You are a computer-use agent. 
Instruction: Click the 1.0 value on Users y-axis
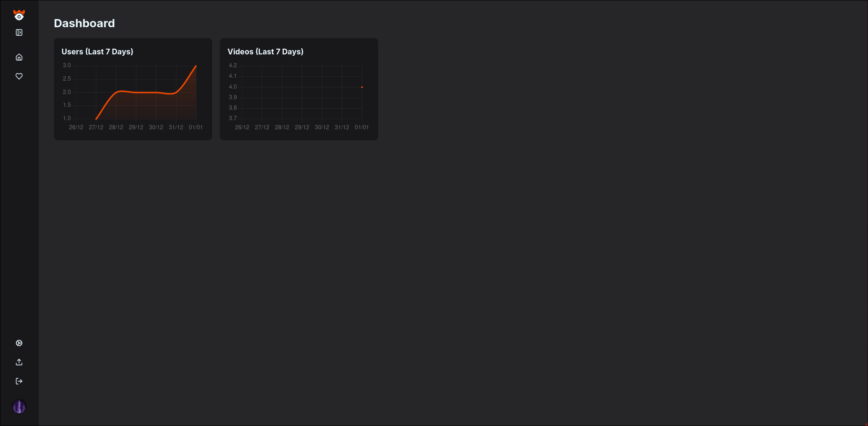point(67,118)
